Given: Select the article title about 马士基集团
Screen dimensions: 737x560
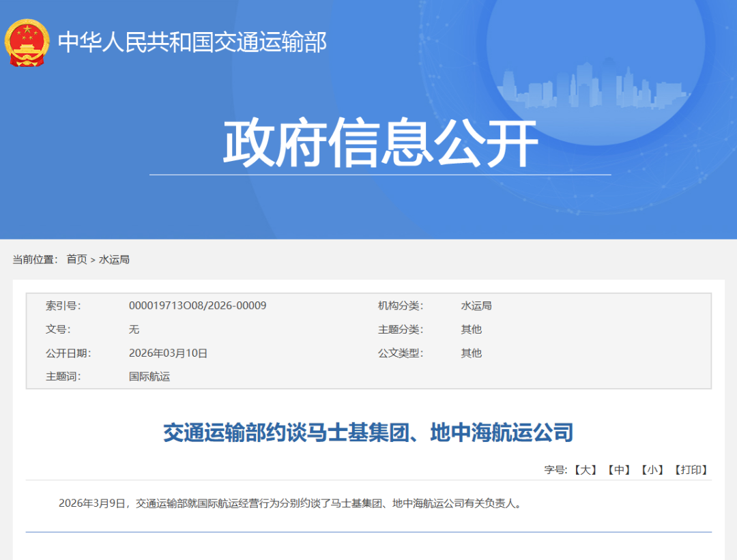Looking at the screenshot, I should [369, 432].
